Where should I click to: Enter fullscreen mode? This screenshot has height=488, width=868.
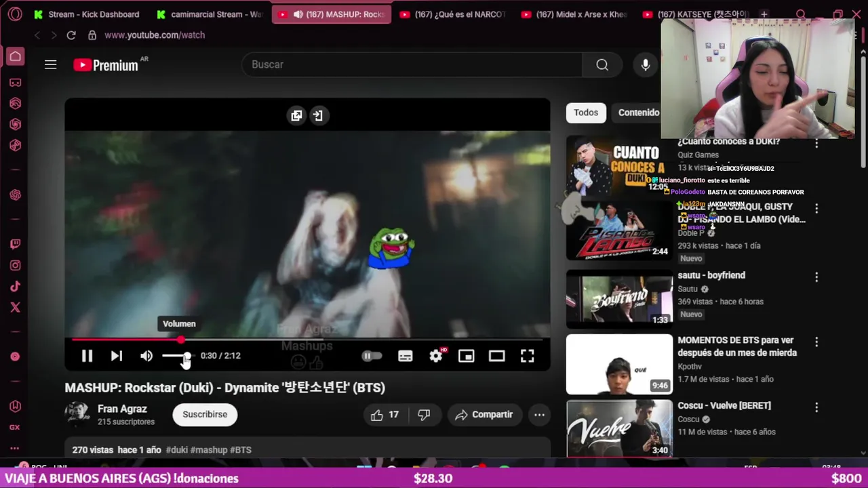tap(527, 356)
